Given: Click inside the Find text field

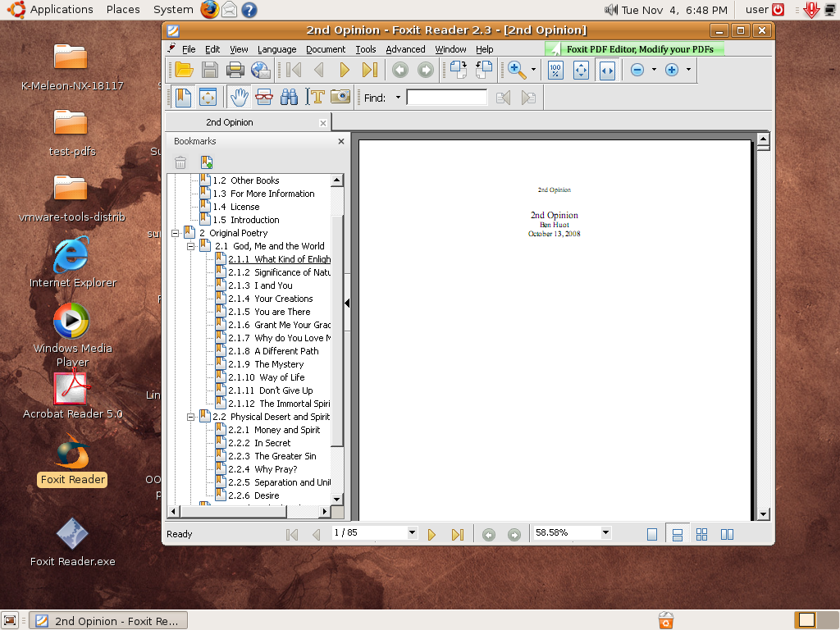Looking at the screenshot, I should [x=445, y=97].
